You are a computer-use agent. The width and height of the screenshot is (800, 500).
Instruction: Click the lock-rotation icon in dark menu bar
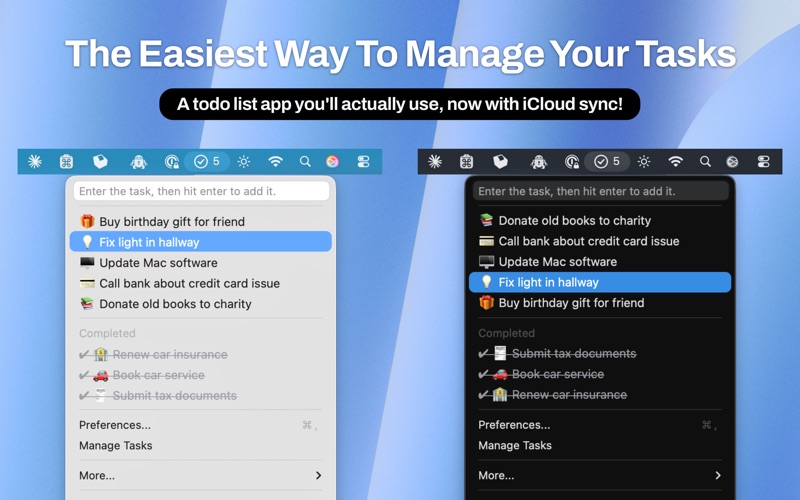click(x=572, y=162)
